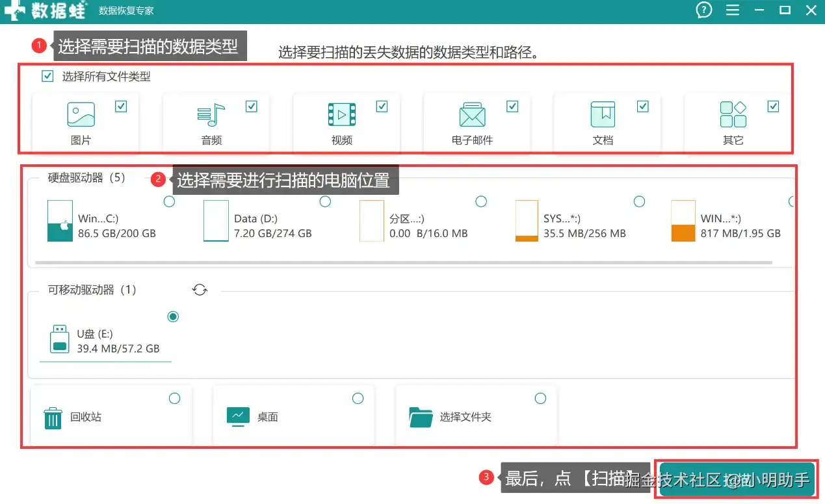Click the 817 MB/1.95 GB capacity text

click(740, 233)
